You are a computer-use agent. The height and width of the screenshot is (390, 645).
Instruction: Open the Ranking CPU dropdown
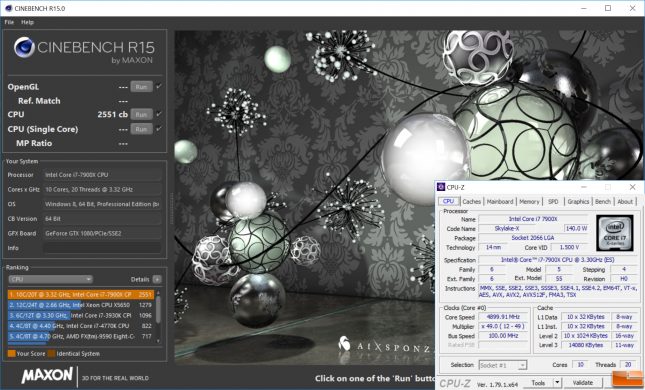50,279
